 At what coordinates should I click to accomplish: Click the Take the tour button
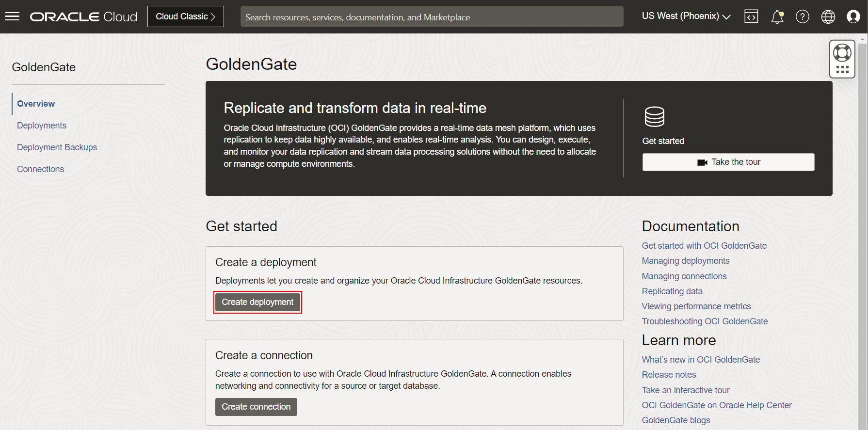pyautogui.click(x=728, y=162)
